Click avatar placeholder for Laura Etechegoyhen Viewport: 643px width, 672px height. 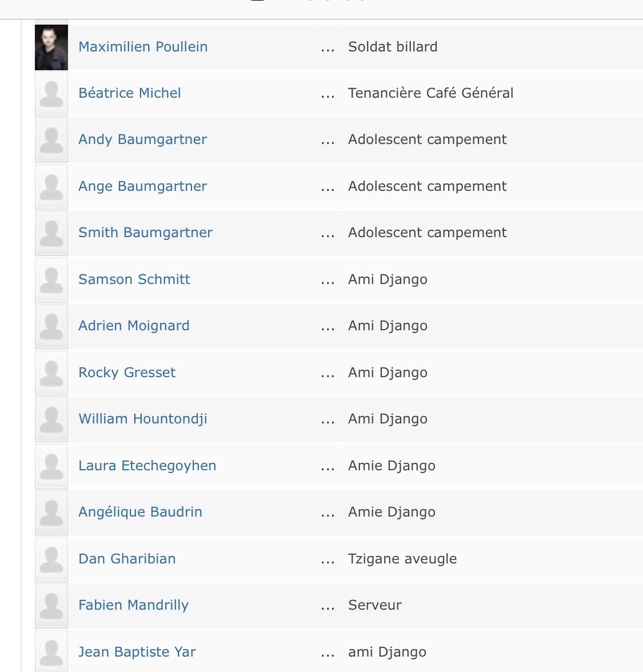pyautogui.click(x=51, y=466)
